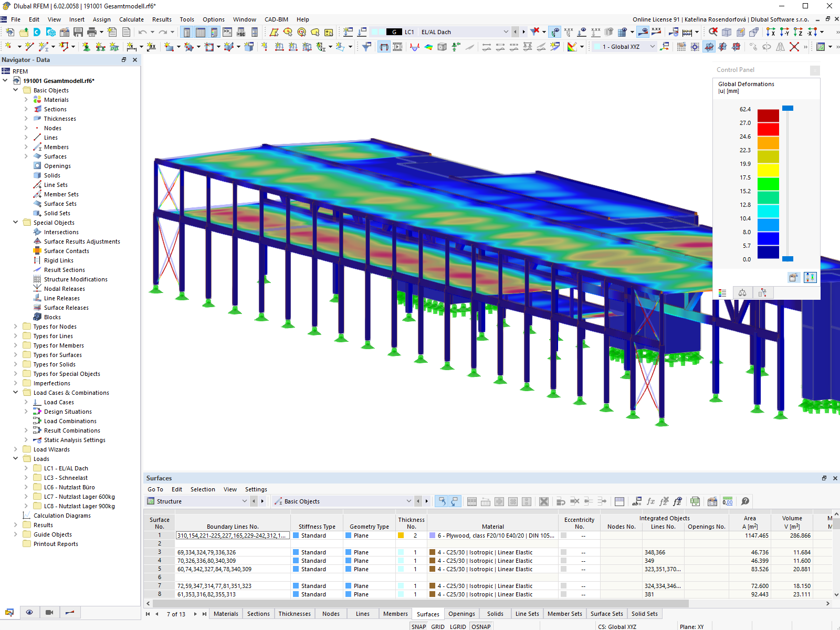Activate the zoom magnifier tool
Image resolution: width=840 pixels, height=630 pixels.
[713, 32]
